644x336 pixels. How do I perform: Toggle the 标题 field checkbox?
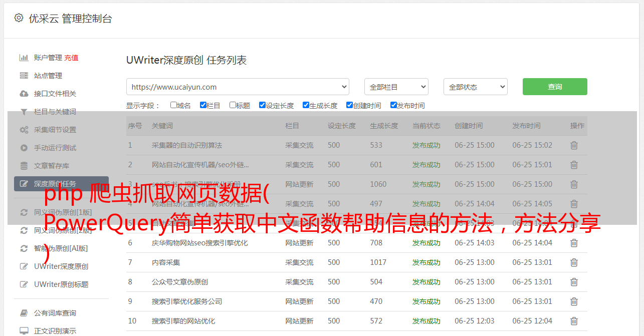pyautogui.click(x=233, y=105)
